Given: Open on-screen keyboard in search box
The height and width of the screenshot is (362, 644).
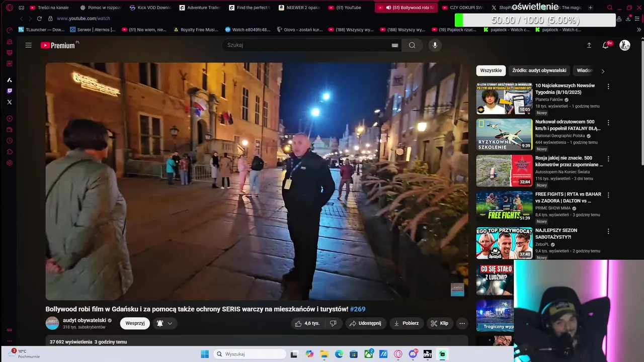Looking at the screenshot, I should click(x=395, y=45).
